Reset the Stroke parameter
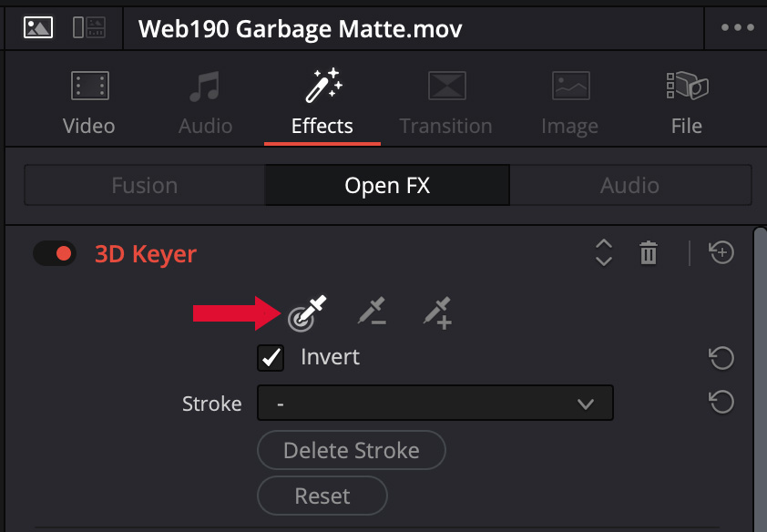The width and height of the screenshot is (767, 532). [x=721, y=402]
